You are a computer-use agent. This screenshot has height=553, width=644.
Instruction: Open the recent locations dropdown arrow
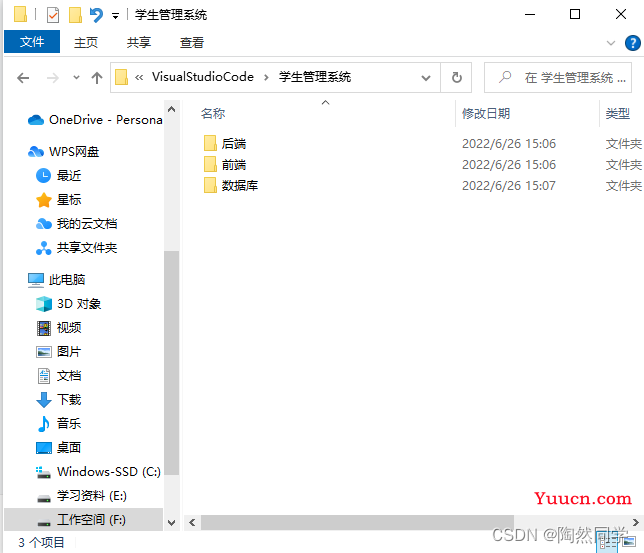[x=76, y=77]
